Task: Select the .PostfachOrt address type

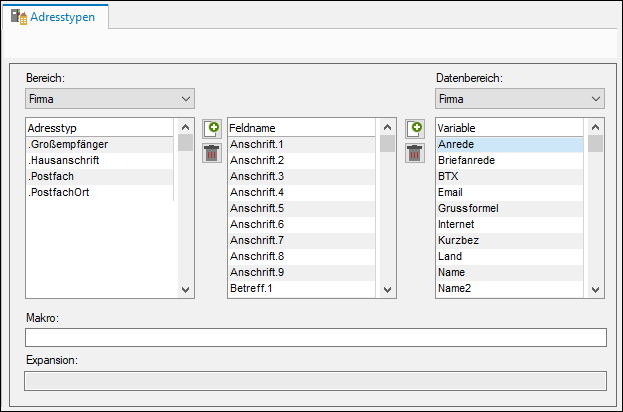Action: (x=100, y=192)
